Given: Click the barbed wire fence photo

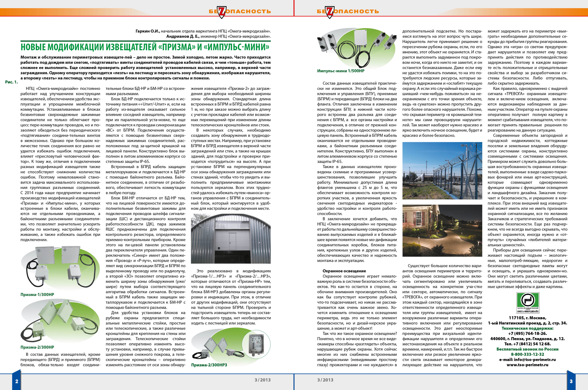Looking at the screenshot, I should [442, 171].
